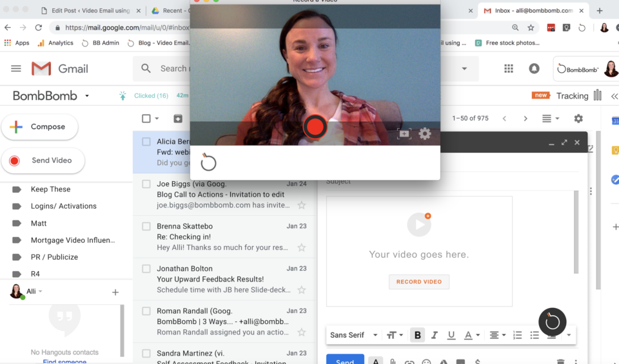Open Alli status dropdown in Hangouts
Screen dimensions: 619x364
pyautogui.click(x=40, y=291)
